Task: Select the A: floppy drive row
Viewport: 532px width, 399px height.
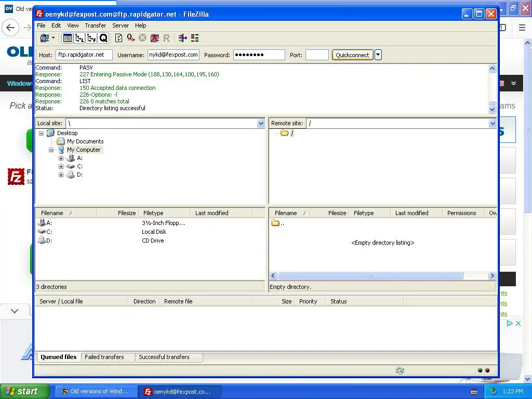Action: [150, 223]
